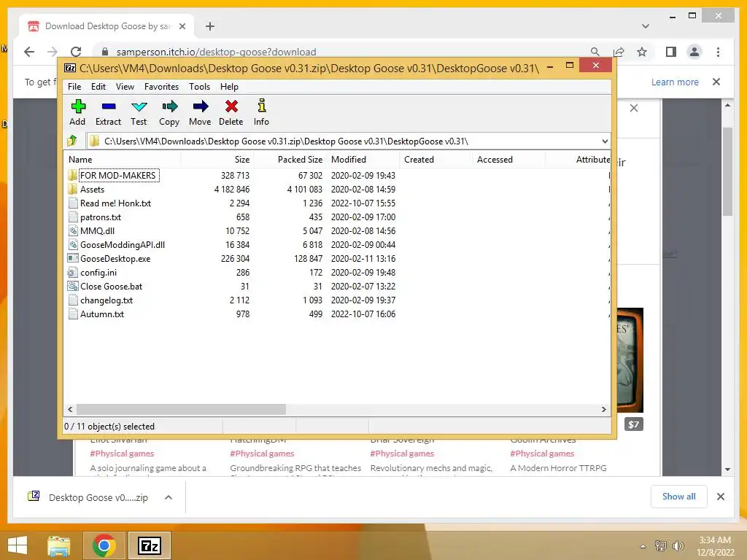Select the Download Desktop Goose browser tab

point(107,26)
